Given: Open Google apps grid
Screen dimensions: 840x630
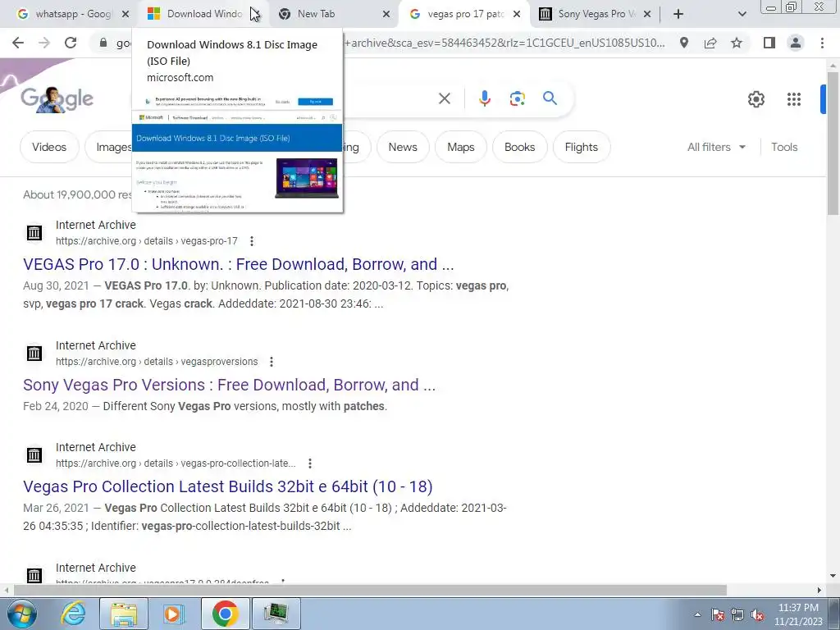Looking at the screenshot, I should pos(794,99).
